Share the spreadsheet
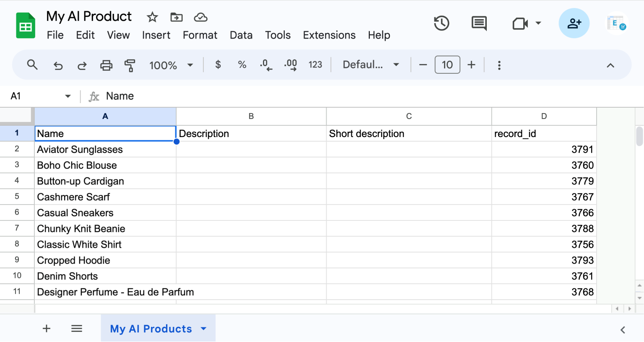Viewport: 644px width, 342px height. coord(574,23)
